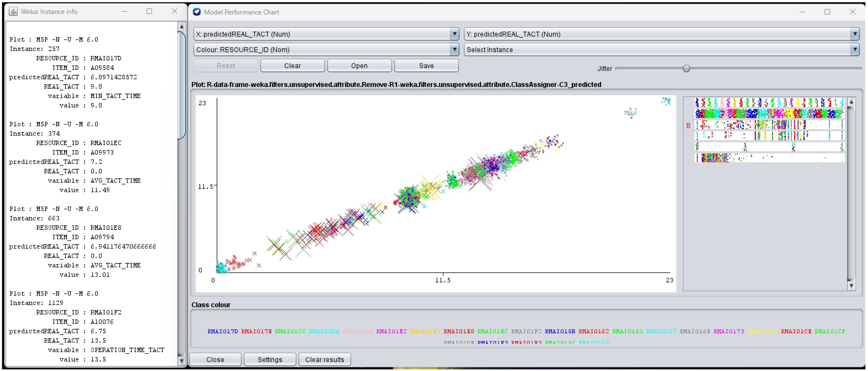Click the Java icon in Weka Instance info title bar
The image size is (868, 371).
13,11
